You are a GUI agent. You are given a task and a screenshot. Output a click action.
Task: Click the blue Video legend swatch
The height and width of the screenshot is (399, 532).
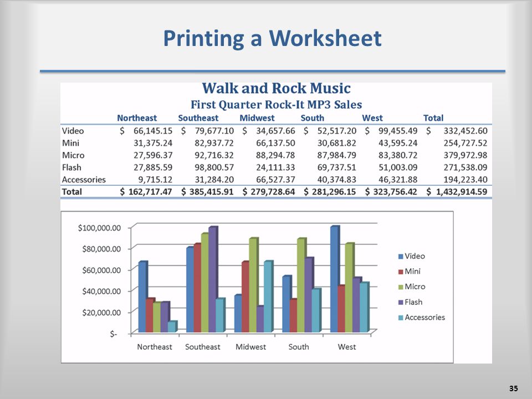pyautogui.click(x=401, y=257)
